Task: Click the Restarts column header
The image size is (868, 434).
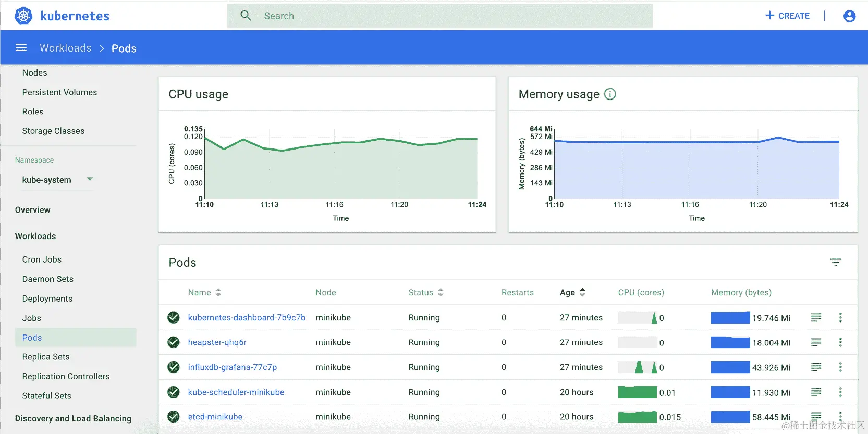Action: [x=518, y=292]
